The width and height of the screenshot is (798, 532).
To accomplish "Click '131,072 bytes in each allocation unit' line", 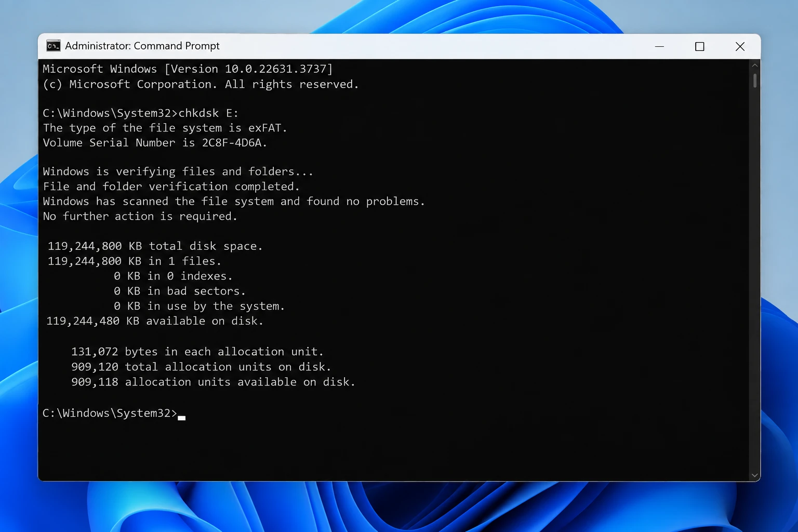I will click(x=197, y=352).
